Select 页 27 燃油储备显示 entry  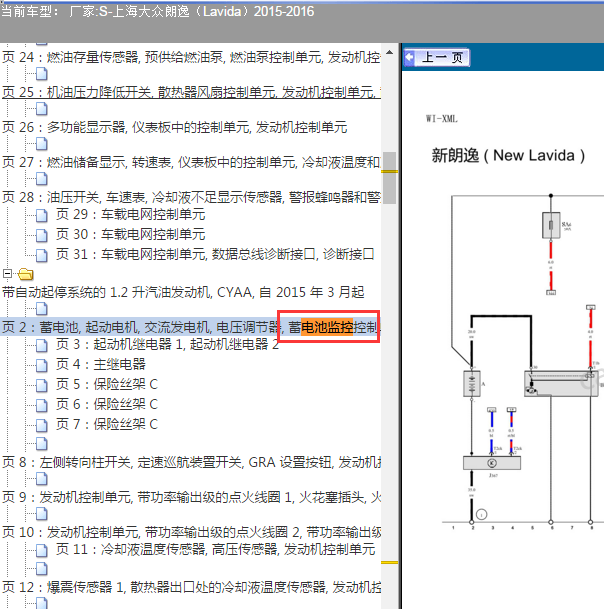pos(191,162)
